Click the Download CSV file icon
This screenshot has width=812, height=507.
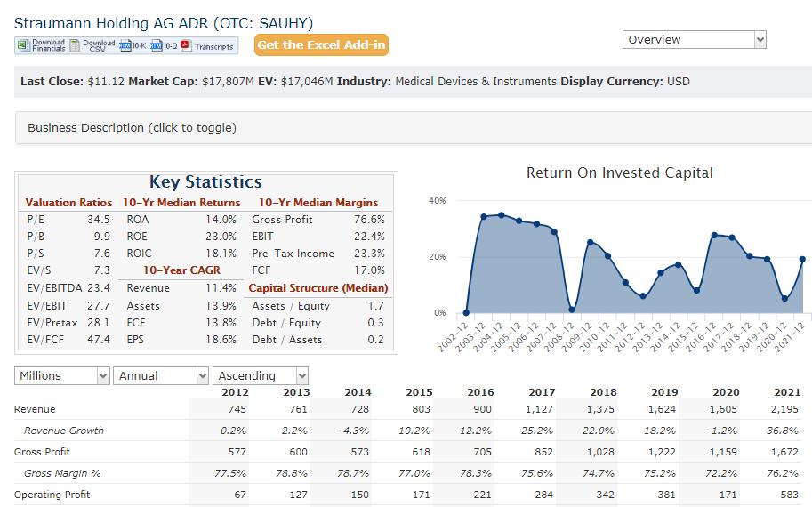click(75, 45)
